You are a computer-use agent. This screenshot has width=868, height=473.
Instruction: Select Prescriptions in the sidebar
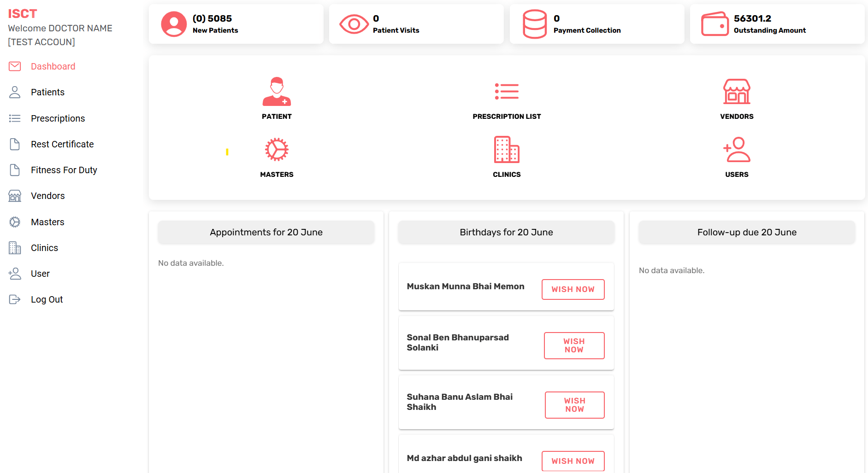pyautogui.click(x=58, y=118)
